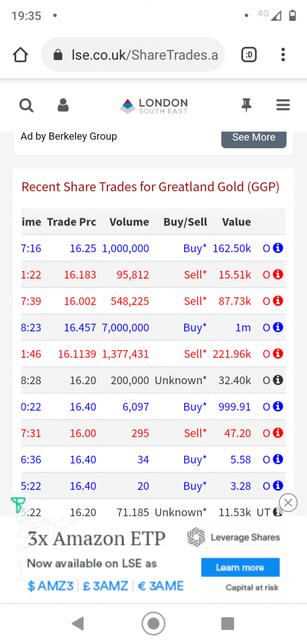Tap info icon for 200,000 Unknown trade
Image resolution: width=307 pixels, height=644 pixels.
(x=278, y=380)
